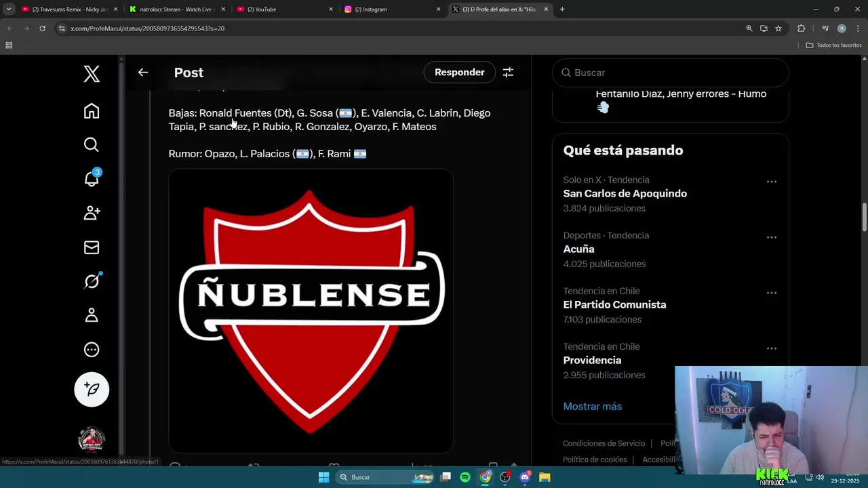The height and width of the screenshot is (488, 868).
Task: Click the X logo in sidebar
Action: [x=92, y=73]
